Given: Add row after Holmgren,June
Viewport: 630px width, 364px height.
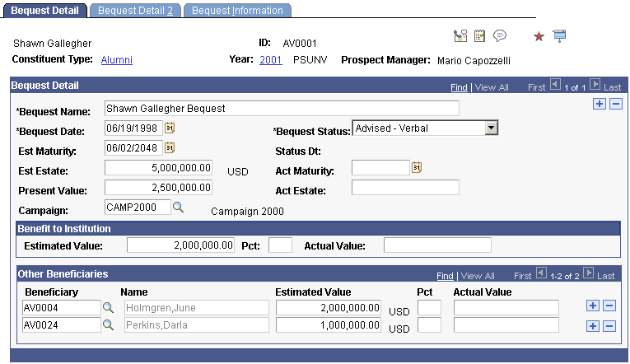Looking at the screenshot, I should [x=593, y=306].
